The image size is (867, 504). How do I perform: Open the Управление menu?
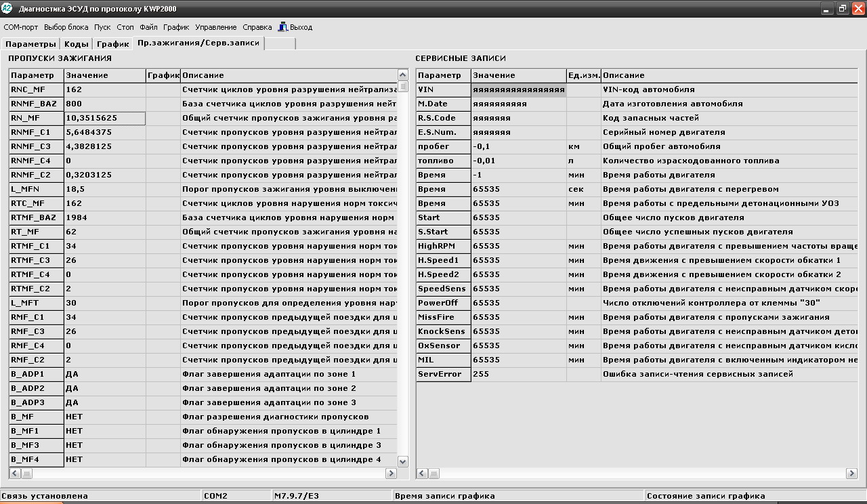[x=216, y=27]
